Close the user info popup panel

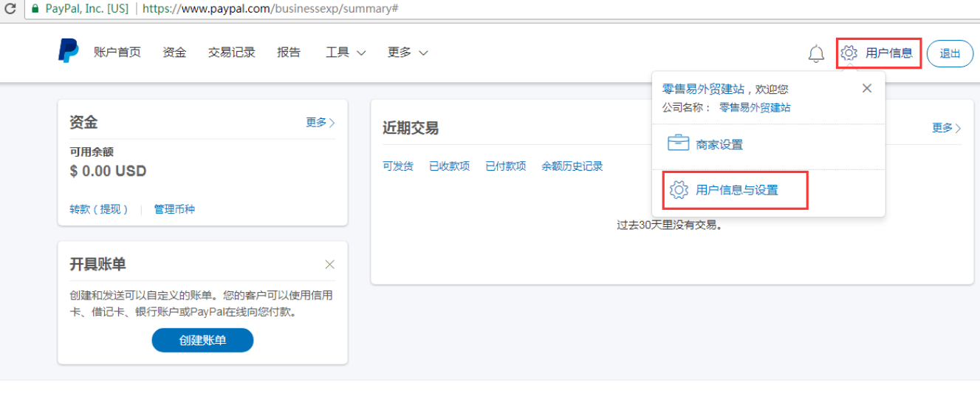(867, 88)
